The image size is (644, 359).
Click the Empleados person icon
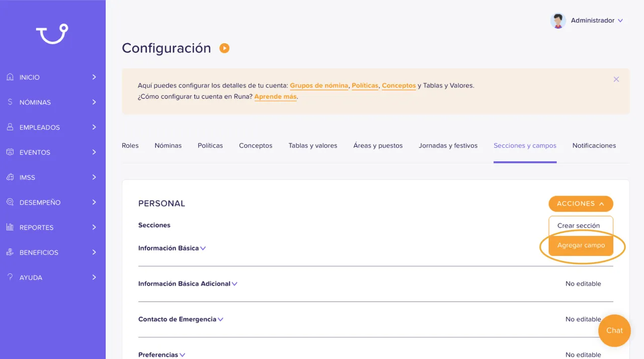(10, 127)
